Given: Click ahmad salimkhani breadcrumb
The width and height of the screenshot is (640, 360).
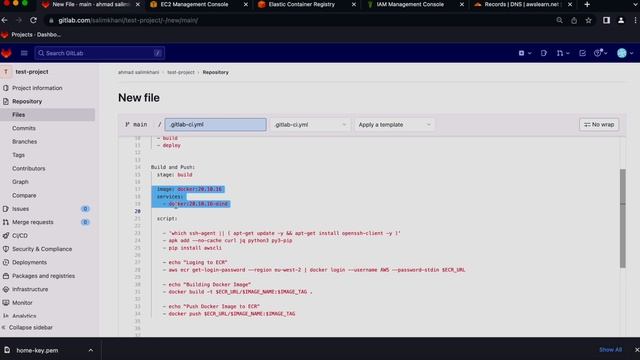Looking at the screenshot, I should coord(138,72).
